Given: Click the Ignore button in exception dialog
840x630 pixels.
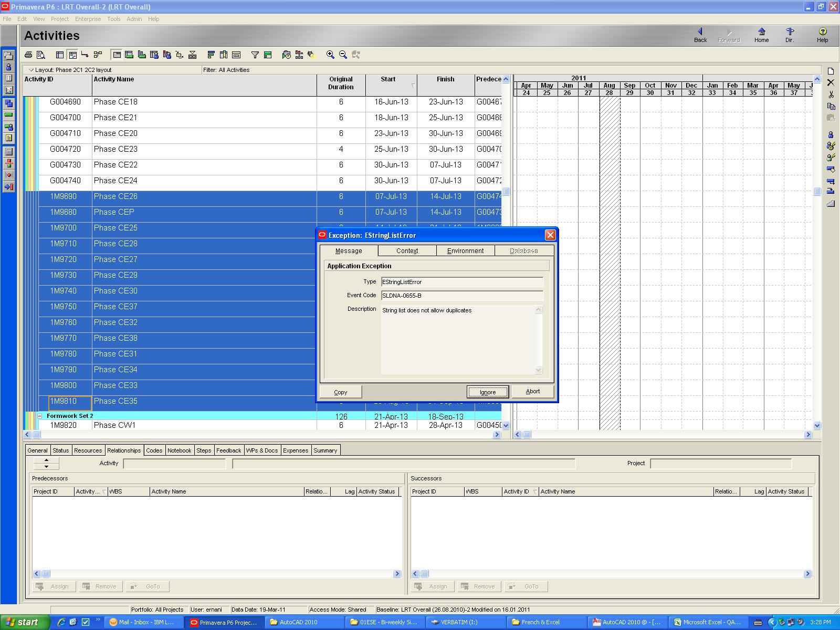Looking at the screenshot, I should [x=488, y=392].
